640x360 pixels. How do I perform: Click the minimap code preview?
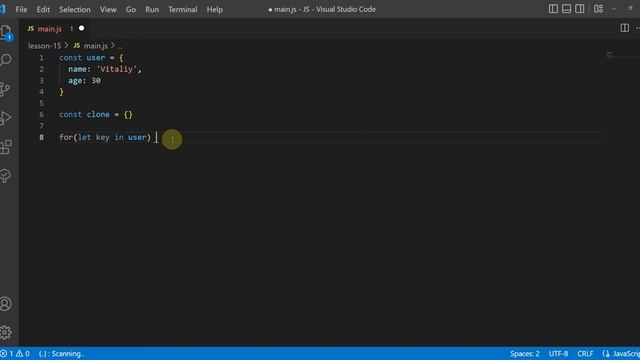610,54
